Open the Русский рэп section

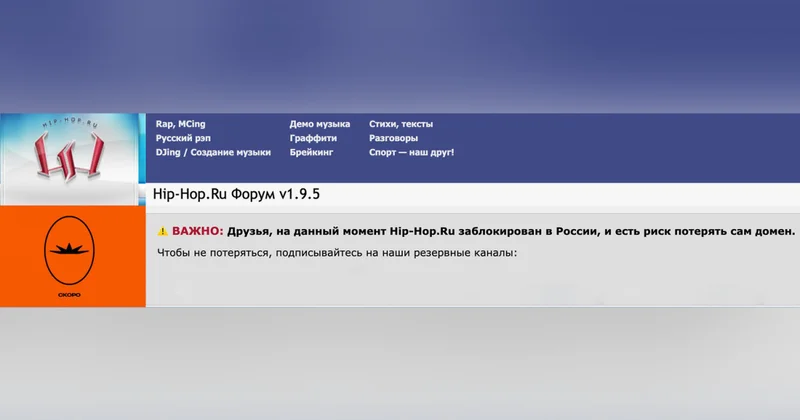click(x=183, y=138)
